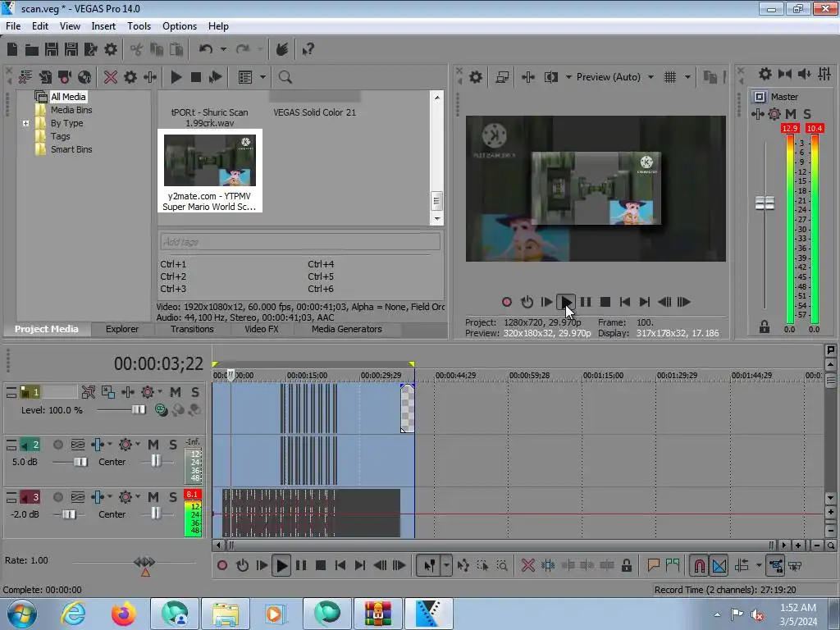Image resolution: width=840 pixels, height=630 pixels.
Task: Solo video track 1
Action: (195, 392)
